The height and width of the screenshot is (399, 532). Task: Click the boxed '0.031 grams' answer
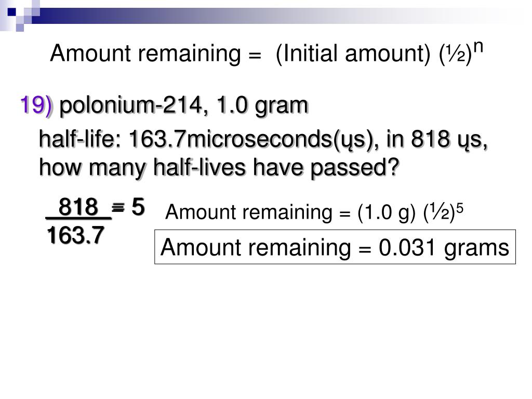point(335,247)
